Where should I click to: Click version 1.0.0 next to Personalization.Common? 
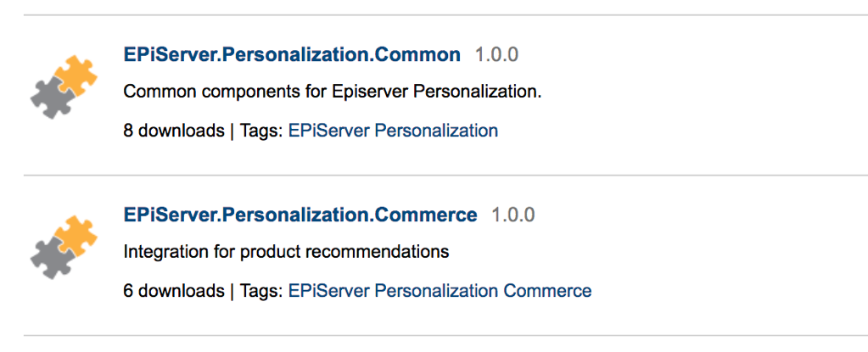496,55
